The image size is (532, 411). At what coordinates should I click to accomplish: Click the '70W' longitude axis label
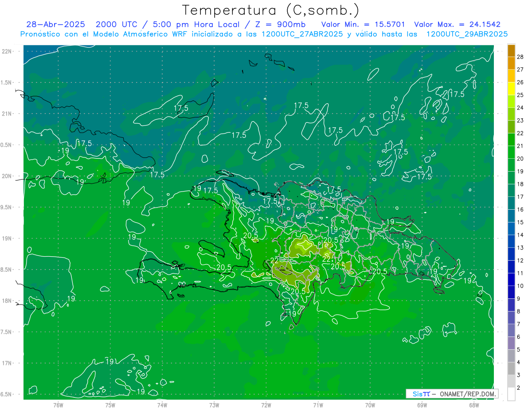coord(370,405)
